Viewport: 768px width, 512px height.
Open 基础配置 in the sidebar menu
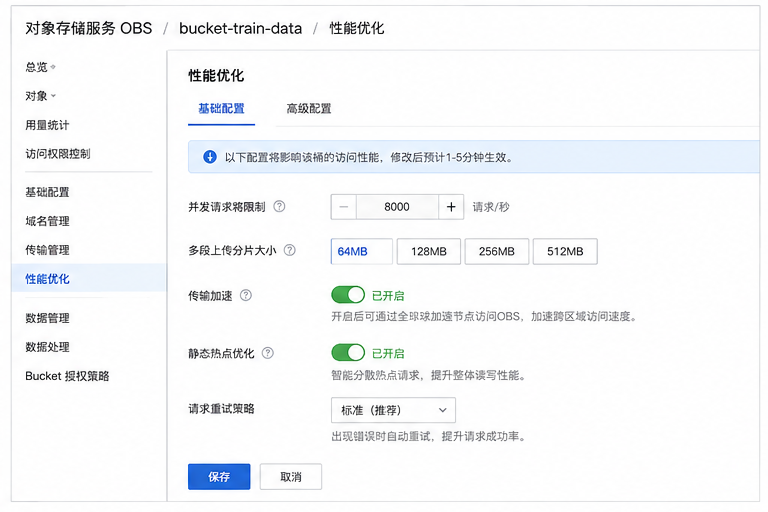[47, 192]
